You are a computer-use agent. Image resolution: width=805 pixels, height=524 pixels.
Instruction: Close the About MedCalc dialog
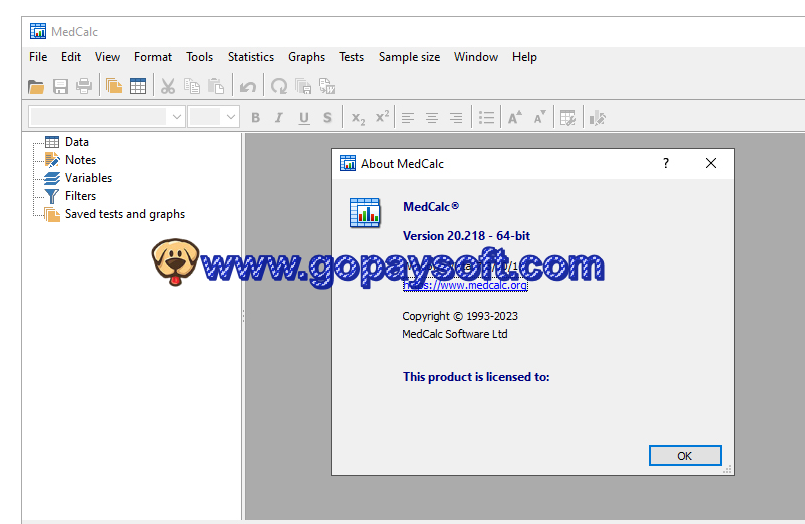711,163
